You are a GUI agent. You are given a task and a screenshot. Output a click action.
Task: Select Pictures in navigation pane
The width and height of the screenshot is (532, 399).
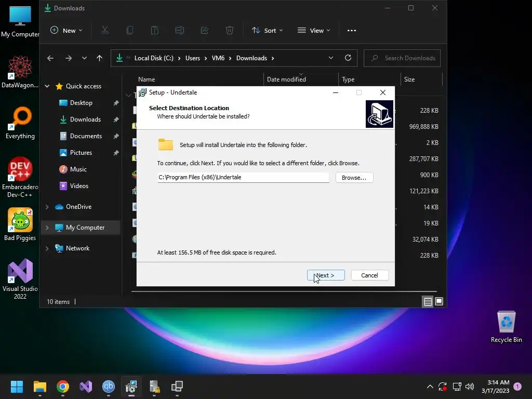pos(81,153)
